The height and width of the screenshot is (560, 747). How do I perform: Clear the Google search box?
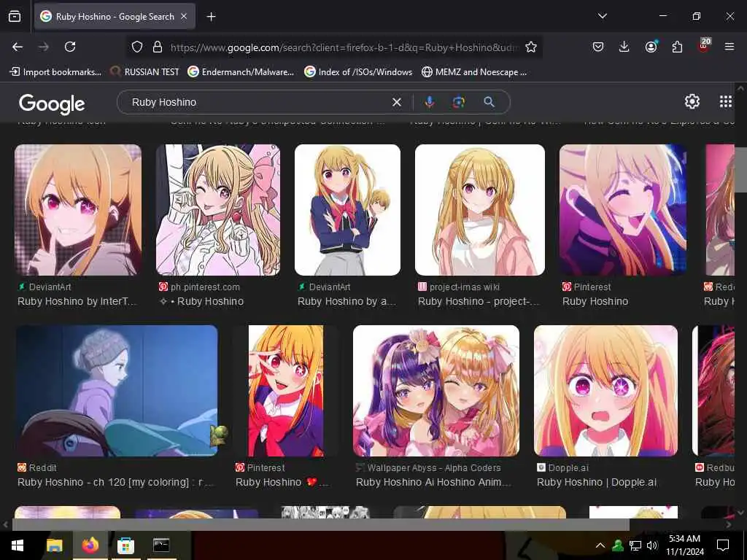tap(396, 102)
